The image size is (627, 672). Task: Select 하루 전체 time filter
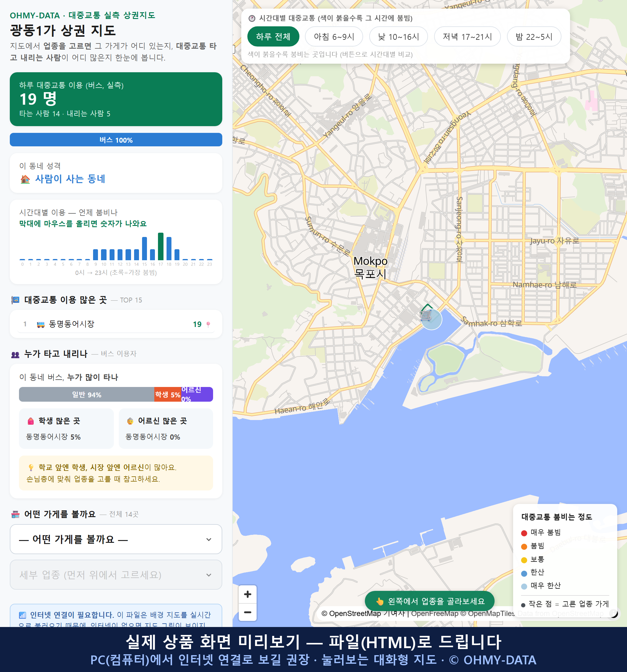273,36
